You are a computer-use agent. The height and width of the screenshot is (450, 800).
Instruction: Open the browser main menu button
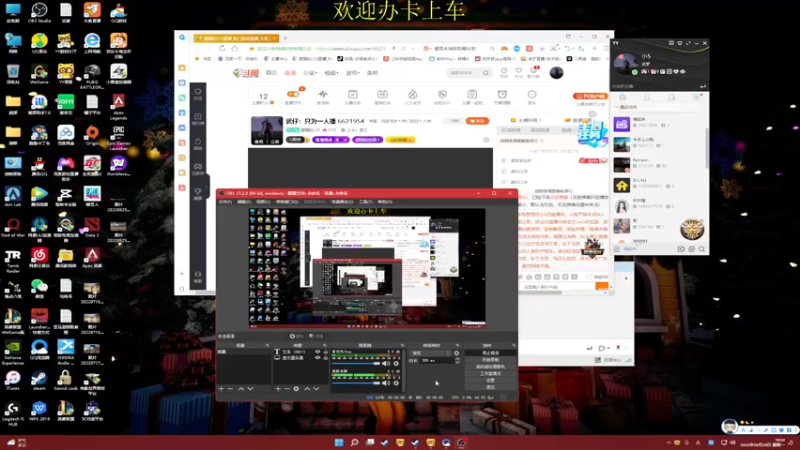[x=606, y=48]
